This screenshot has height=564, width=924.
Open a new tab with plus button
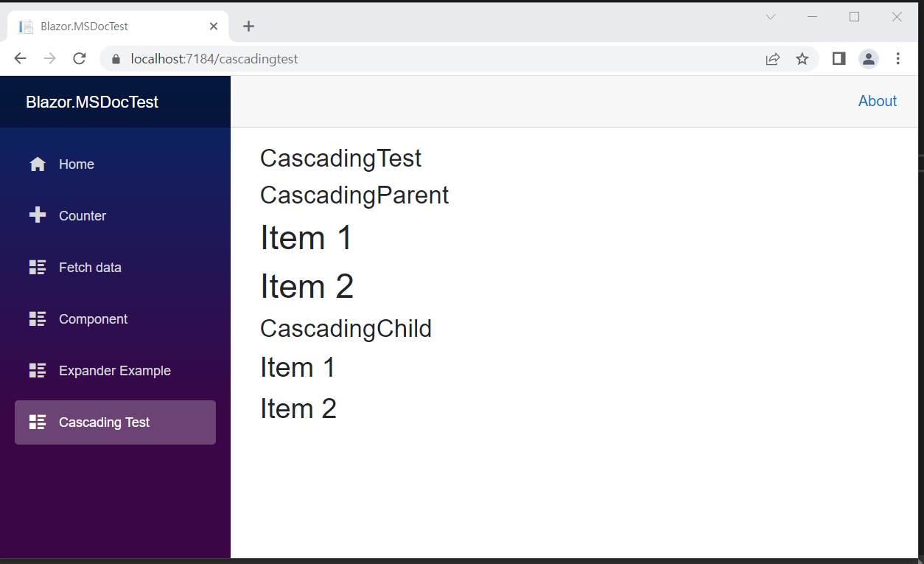point(249,27)
